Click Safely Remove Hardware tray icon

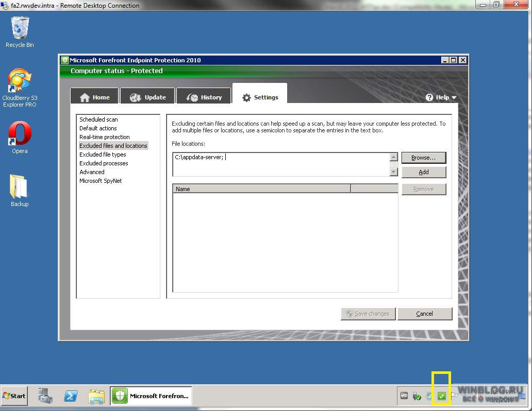[417, 396]
